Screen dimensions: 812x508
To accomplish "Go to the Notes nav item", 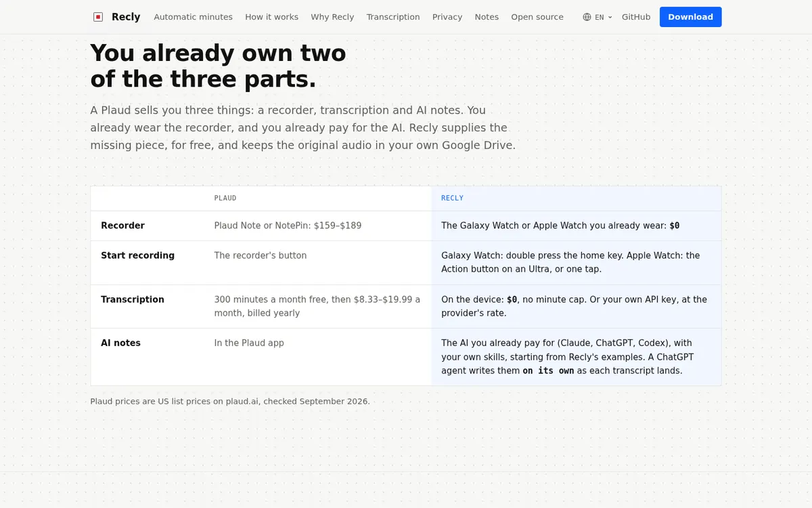I will [487, 17].
